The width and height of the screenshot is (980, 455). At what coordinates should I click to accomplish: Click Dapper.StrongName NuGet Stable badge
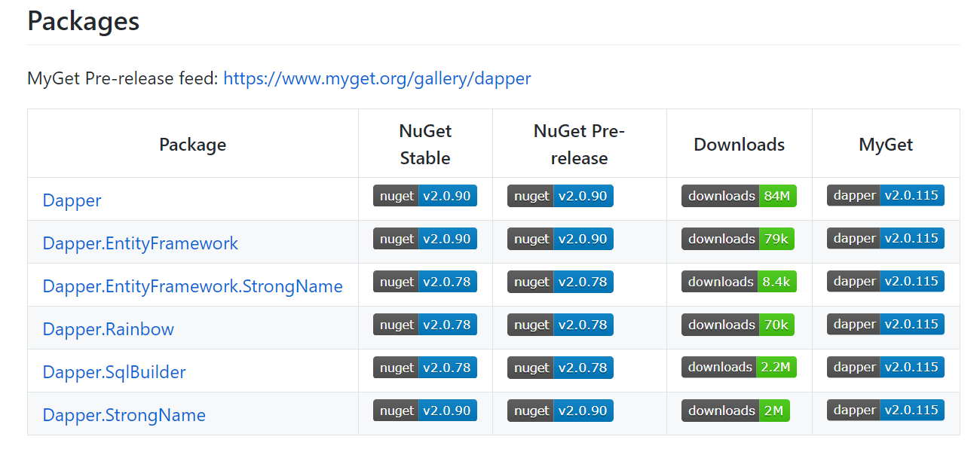pos(425,411)
